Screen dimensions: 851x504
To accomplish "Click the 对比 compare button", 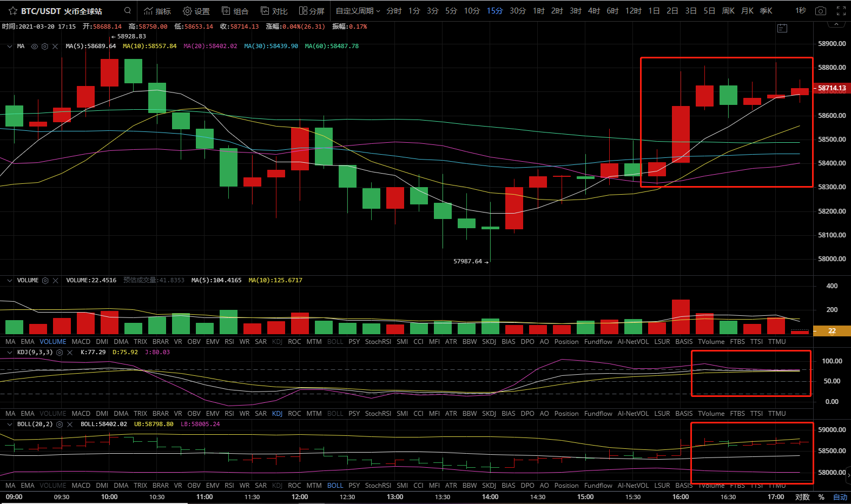I will pyautogui.click(x=274, y=11).
